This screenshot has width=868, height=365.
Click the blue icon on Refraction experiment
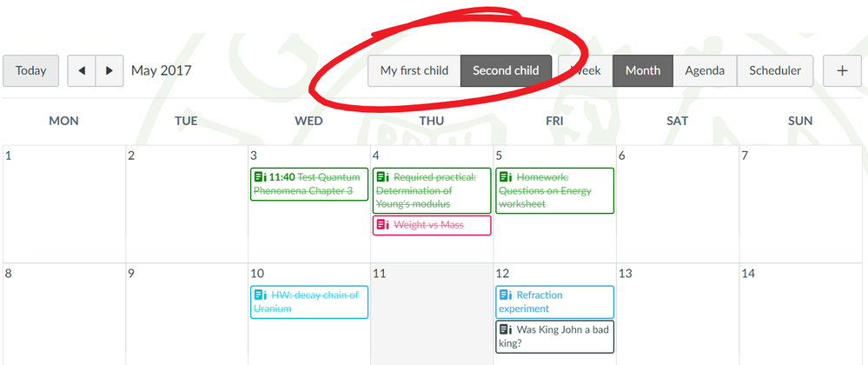[506, 295]
